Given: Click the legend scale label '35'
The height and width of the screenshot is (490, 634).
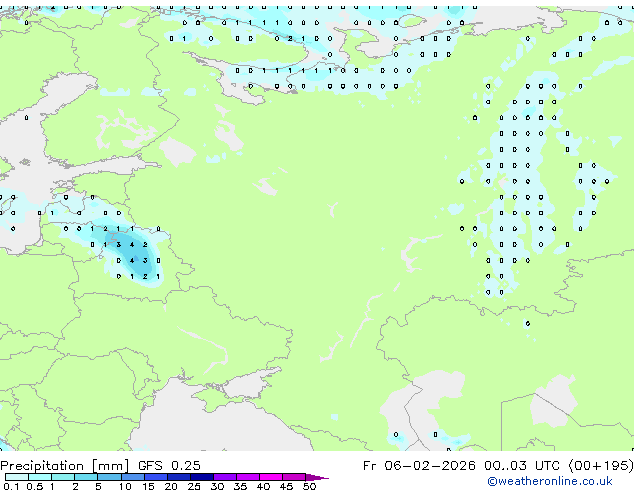Looking at the screenshot, I should point(240,486).
